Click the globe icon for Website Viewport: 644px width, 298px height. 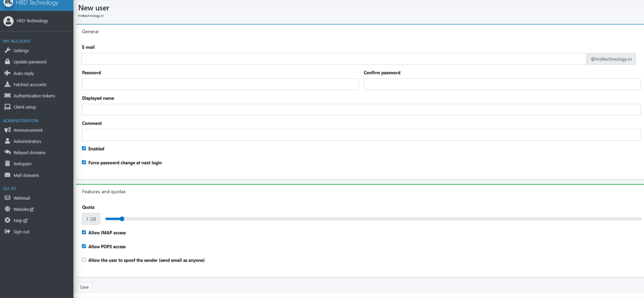coord(7,209)
